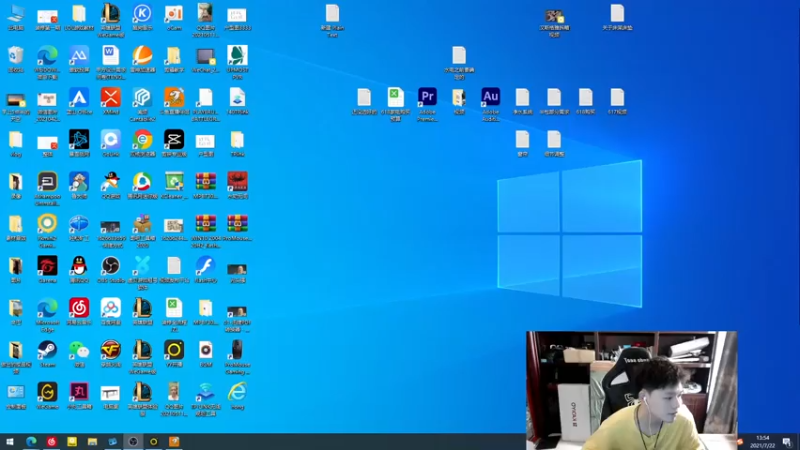Click the webcam overlay video
Image resolution: width=800 pixels, height=450 pixels.
[x=632, y=390]
